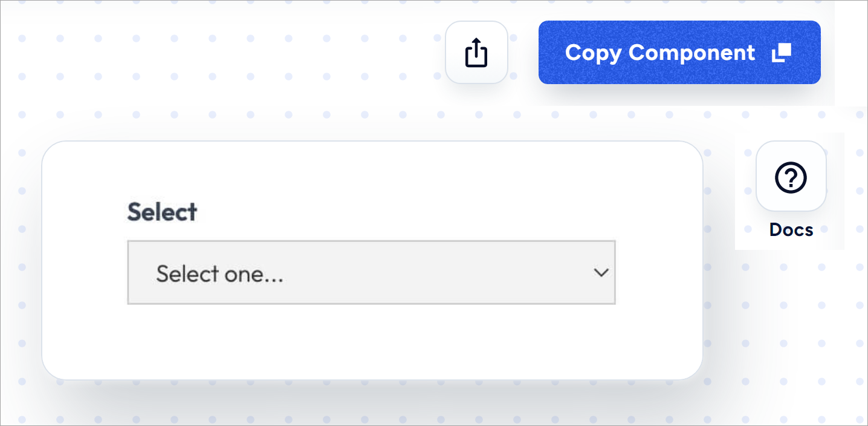
Task: Click the blue button with the duplicate icon
Action: [x=679, y=53]
